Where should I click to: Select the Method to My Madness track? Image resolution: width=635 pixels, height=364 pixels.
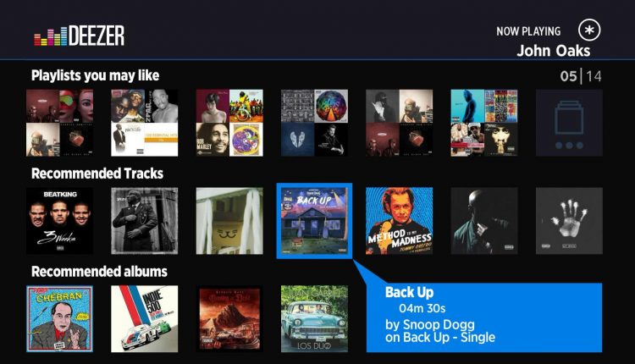point(400,221)
